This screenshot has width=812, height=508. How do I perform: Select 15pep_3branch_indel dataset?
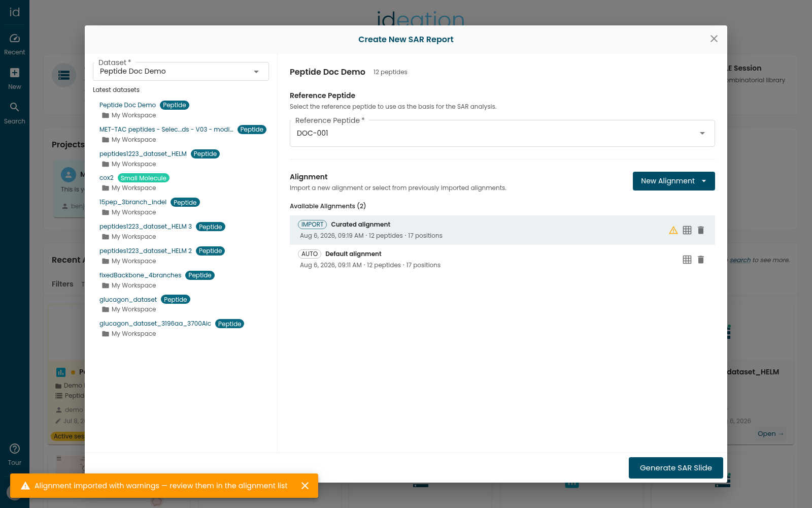(132, 202)
